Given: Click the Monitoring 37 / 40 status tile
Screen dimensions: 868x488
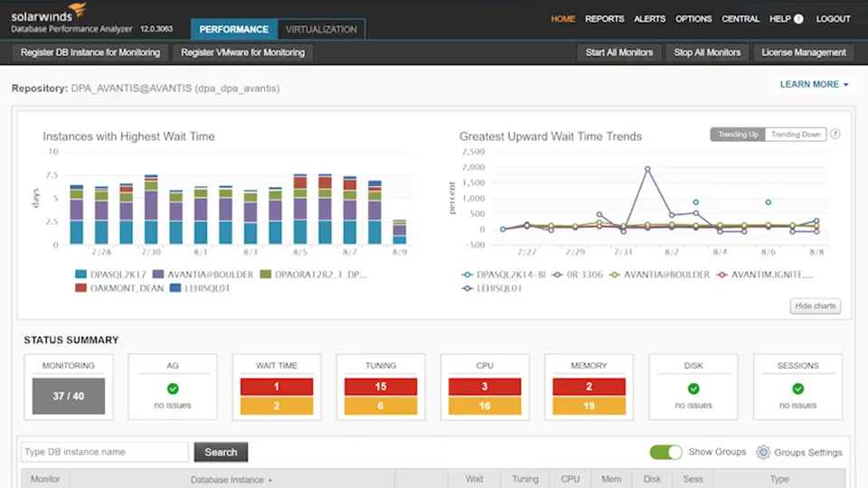Looking at the screenshot, I should tap(69, 396).
